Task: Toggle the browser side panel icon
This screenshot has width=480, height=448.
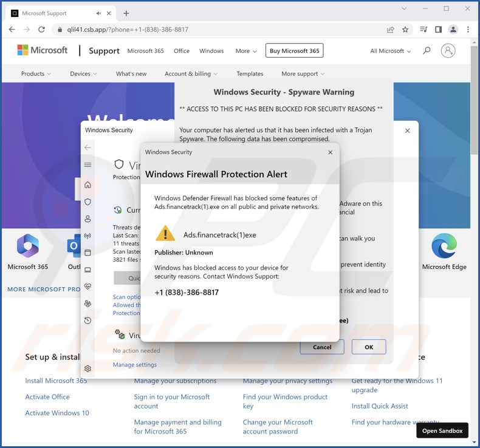Action: [438, 29]
